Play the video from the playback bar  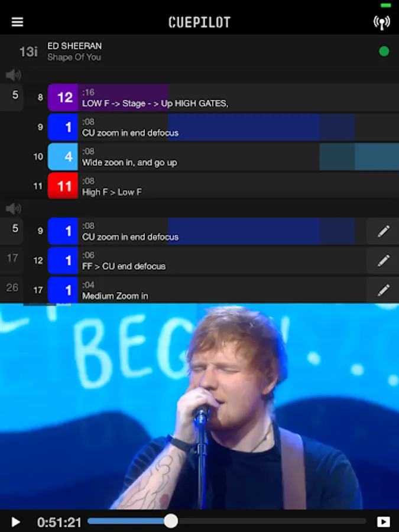click(x=15, y=522)
